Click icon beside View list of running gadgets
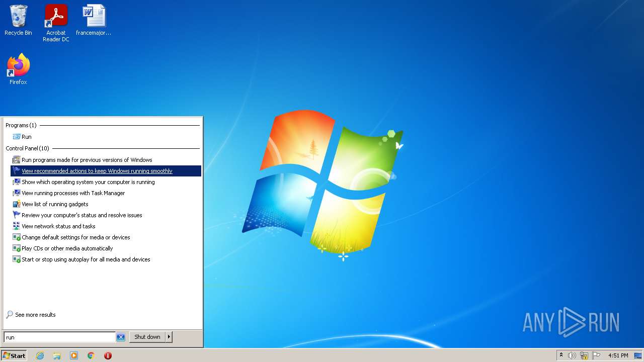644x362 pixels. (17, 204)
